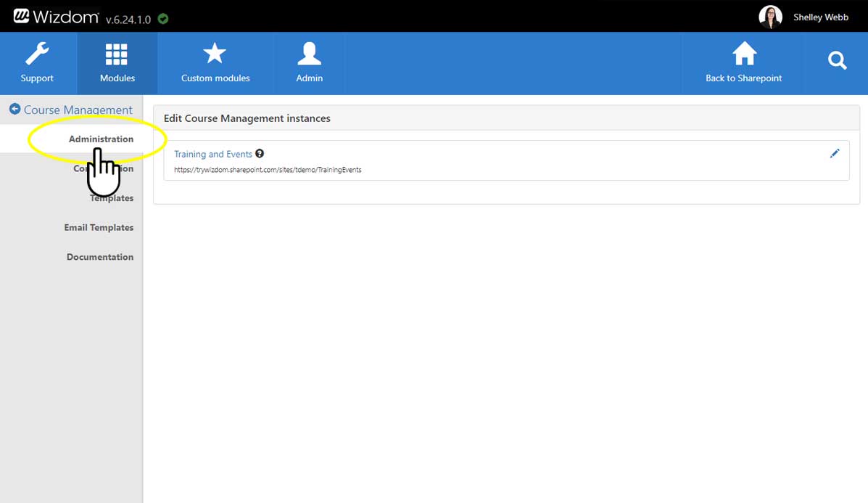Click help icon beside Training and Events

(260, 154)
